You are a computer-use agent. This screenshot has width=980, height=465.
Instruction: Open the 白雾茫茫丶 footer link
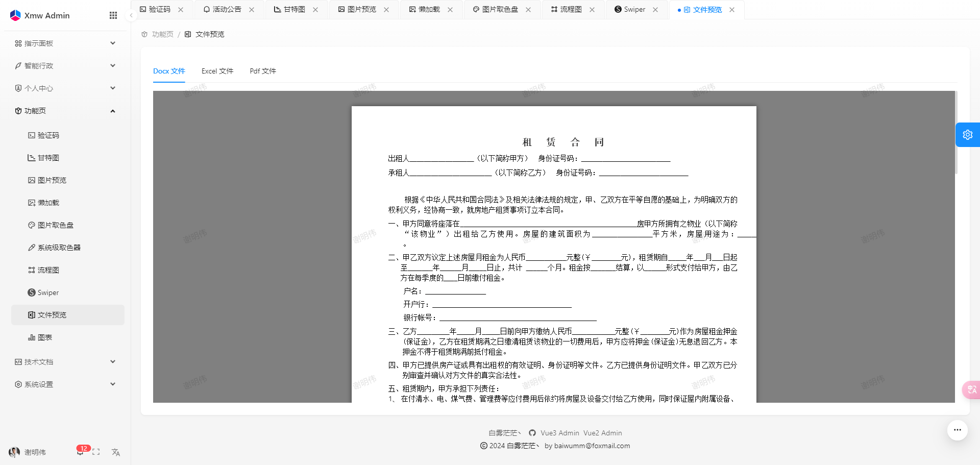[x=505, y=433]
